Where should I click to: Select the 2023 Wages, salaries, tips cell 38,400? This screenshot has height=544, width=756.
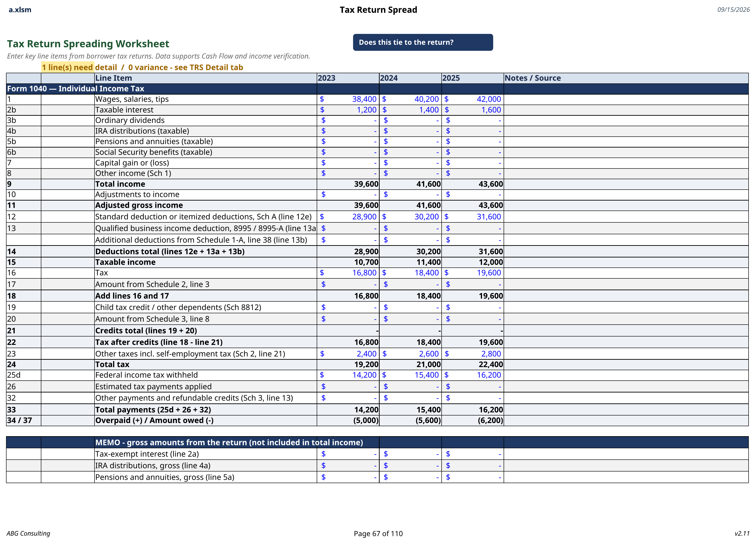click(348, 99)
